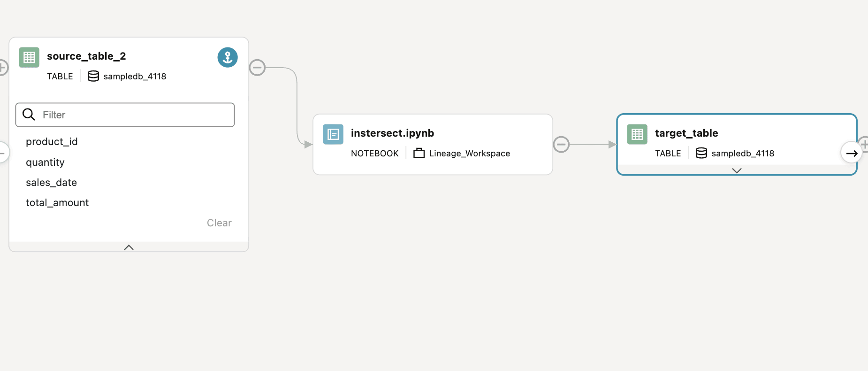Screen dimensions: 868x371
Task: Collapse source_table_2 column list
Action: 129,247
